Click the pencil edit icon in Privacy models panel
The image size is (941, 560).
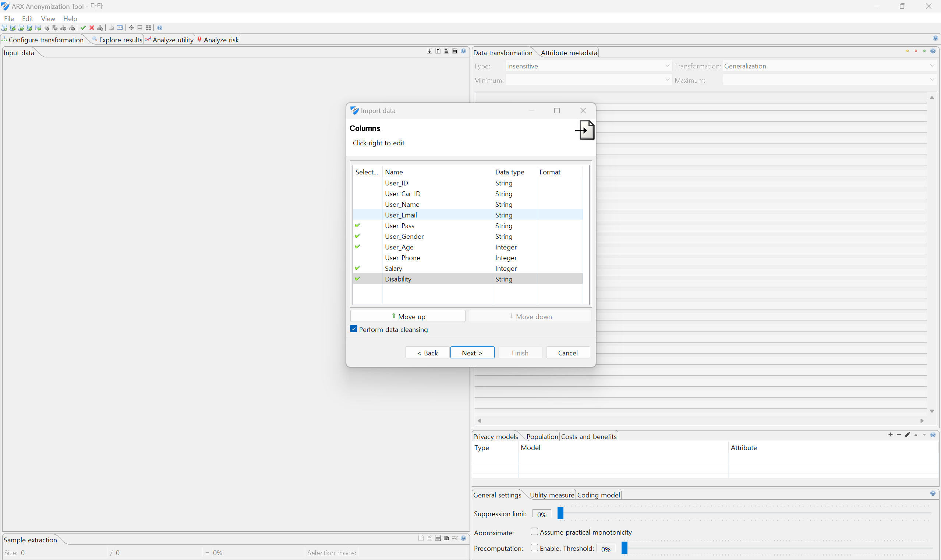coord(908,435)
